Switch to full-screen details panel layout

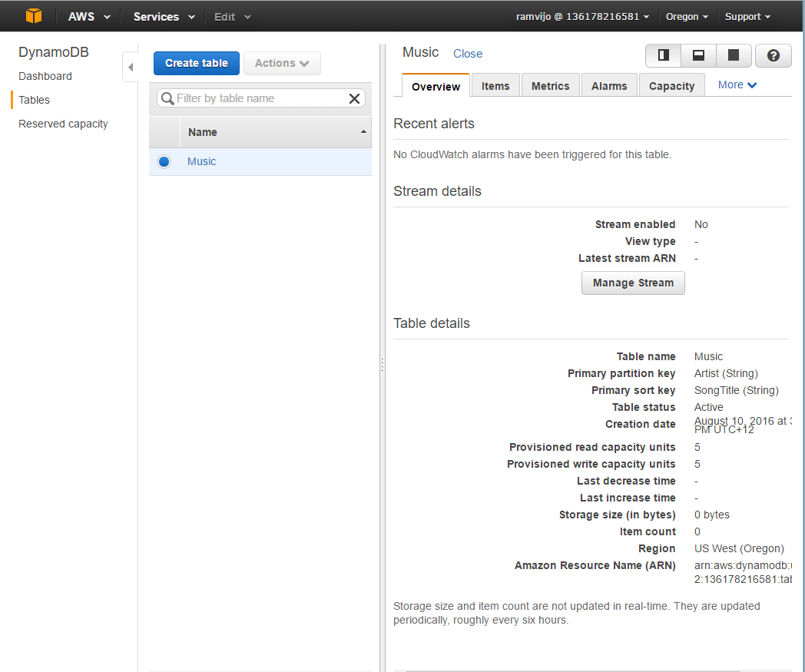click(x=734, y=55)
